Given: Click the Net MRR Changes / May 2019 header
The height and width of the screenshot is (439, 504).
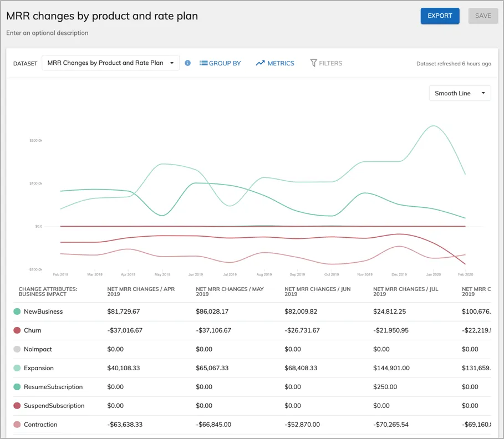Looking at the screenshot, I should (x=230, y=292).
